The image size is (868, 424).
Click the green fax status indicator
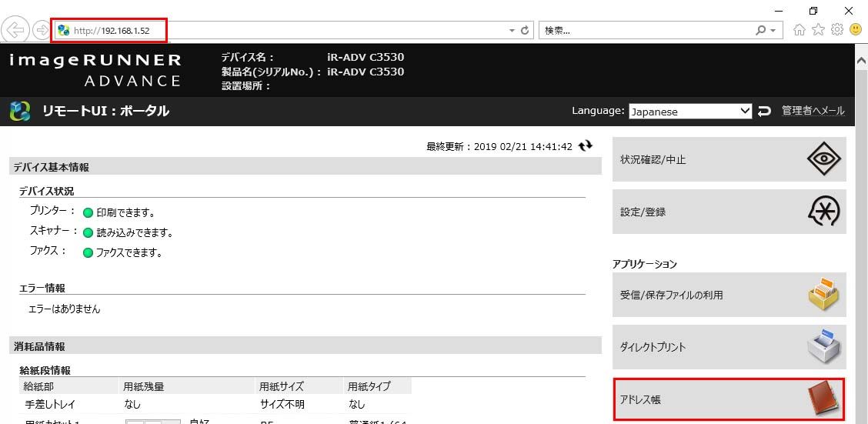tap(88, 253)
